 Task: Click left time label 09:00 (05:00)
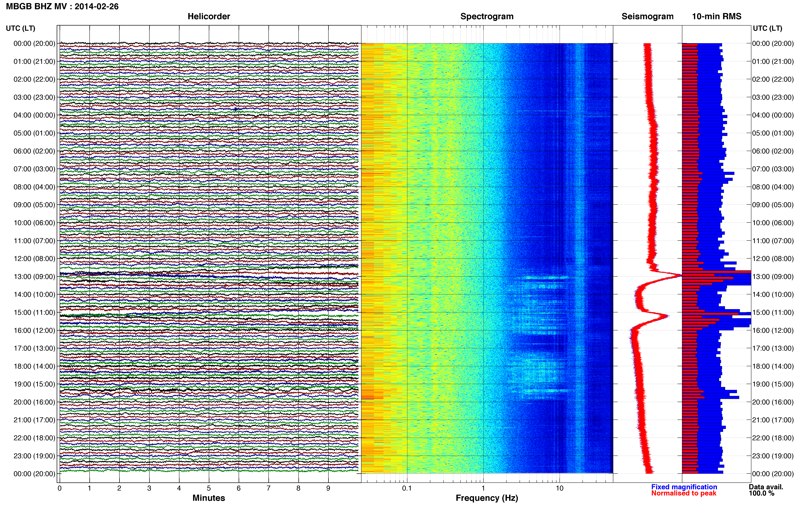[x=34, y=205]
